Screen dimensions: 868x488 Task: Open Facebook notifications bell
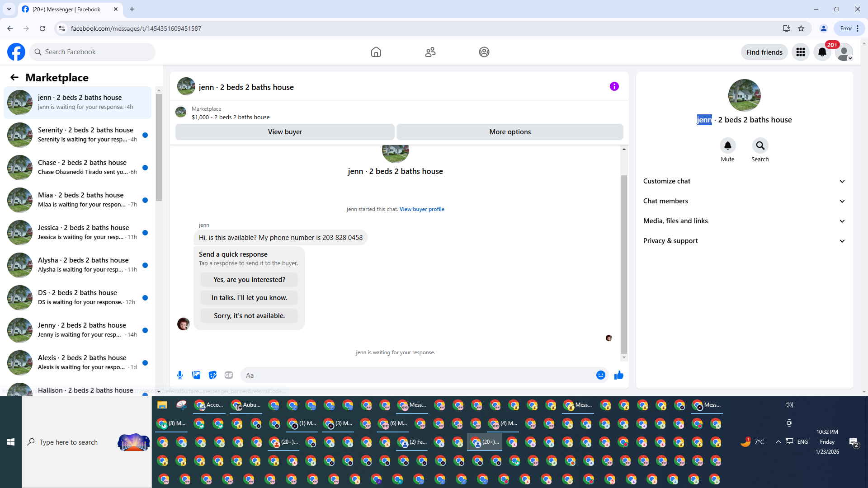(x=822, y=52)
